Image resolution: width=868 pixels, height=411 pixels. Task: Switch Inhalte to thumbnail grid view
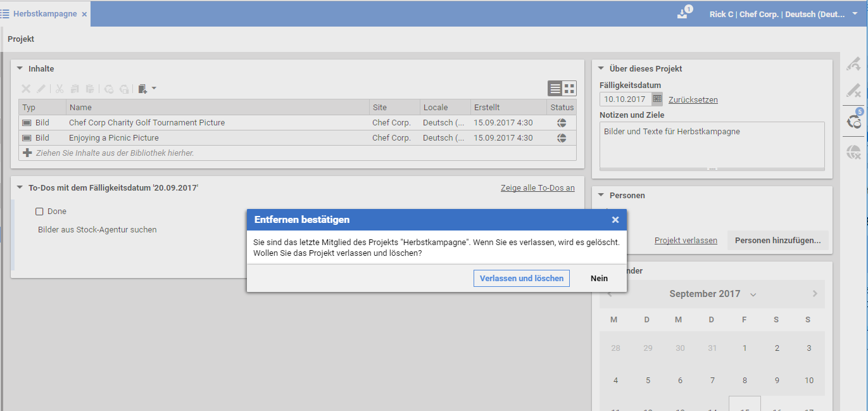coord(569,89)
